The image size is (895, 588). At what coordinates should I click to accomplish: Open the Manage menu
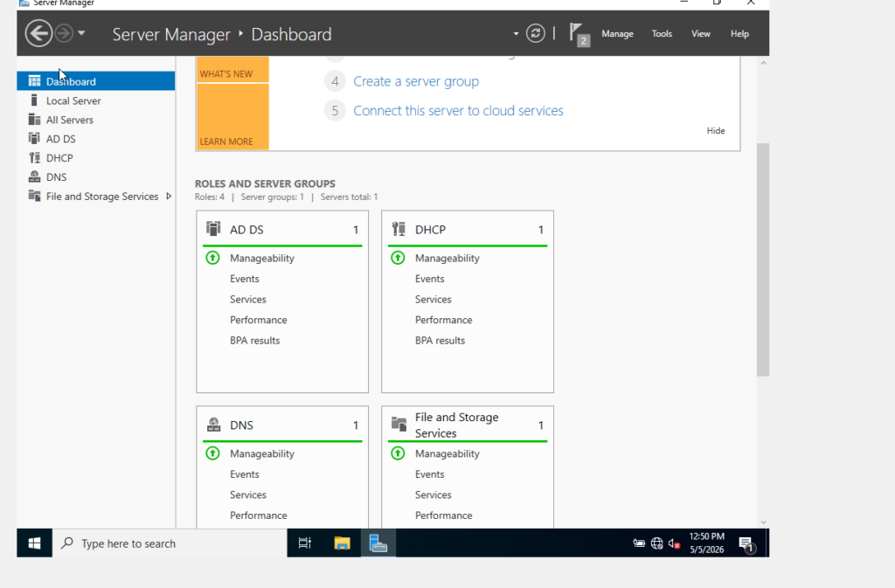617,34
